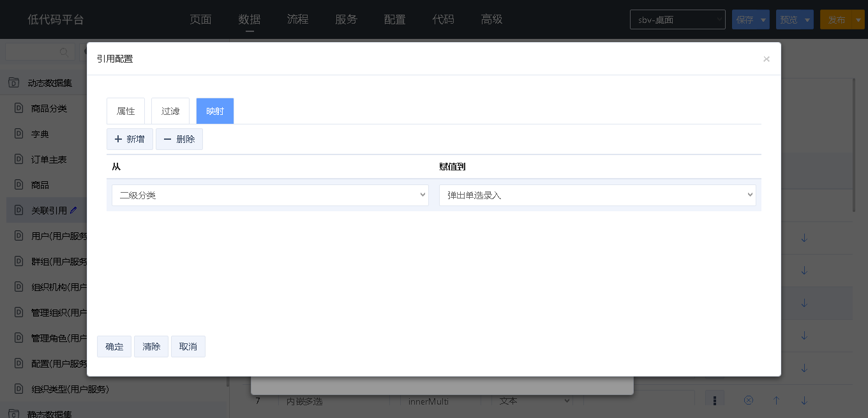This screenshot has height=418, width=868.
Task: Select the 订单主表 dataset in sidebar
Action: pos(49,160)
